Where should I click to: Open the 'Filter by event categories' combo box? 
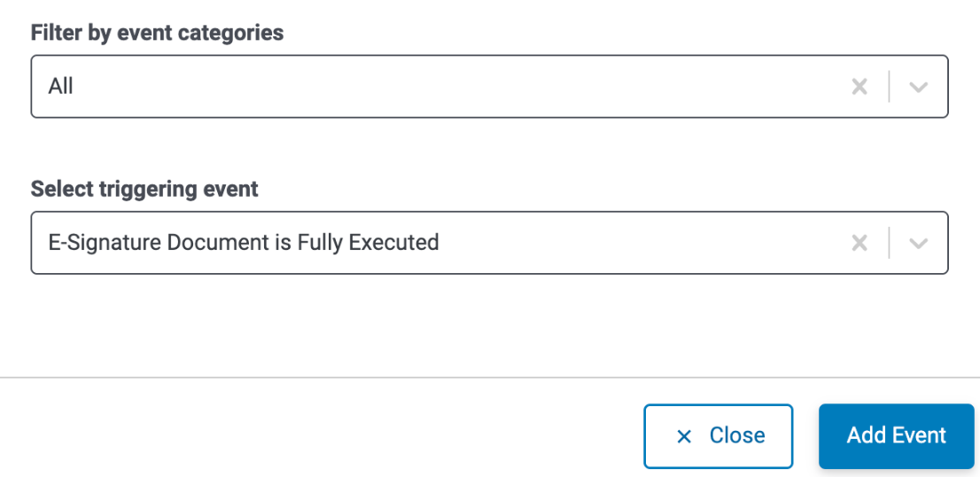coord(489,86)
